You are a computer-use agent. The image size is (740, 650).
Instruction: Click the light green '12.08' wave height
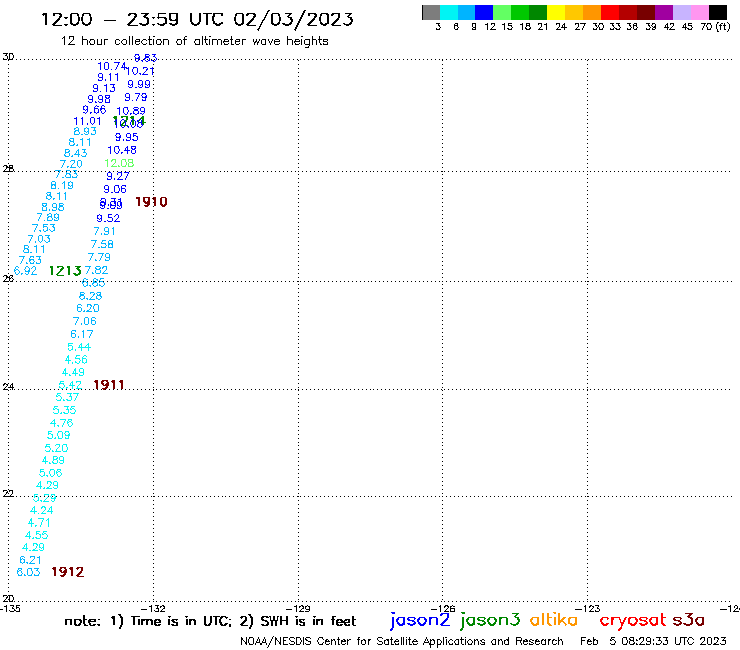pyautogui.click(x=119, y=163)
